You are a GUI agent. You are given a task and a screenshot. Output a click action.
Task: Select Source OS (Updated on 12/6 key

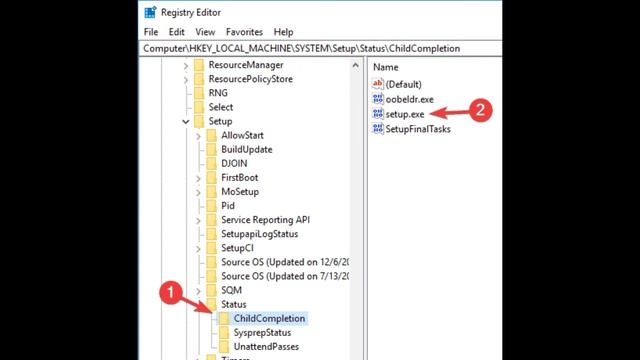pos(284,262)
